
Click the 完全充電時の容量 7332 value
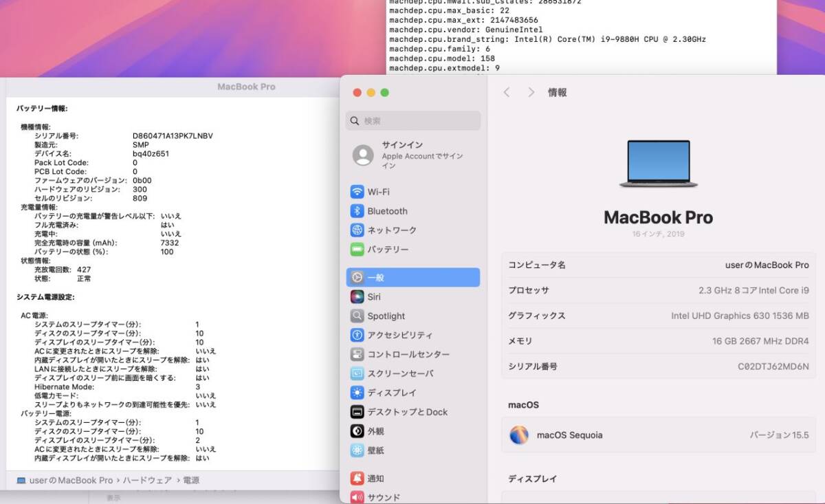[x=170, y=243]
